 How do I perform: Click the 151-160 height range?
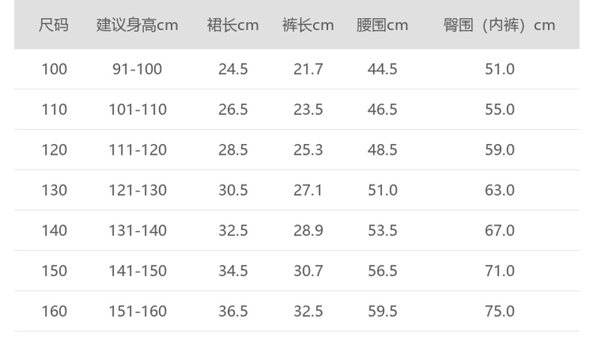pyautogui.click(x=137, y=311)
